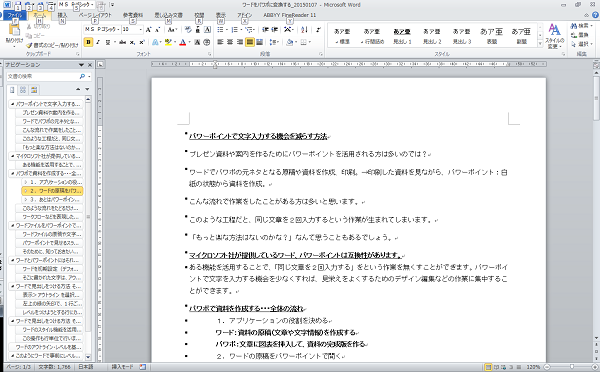Go to previous heading in navigation pane
Screen dimensions: 600x372
click(x=78, y=89)
